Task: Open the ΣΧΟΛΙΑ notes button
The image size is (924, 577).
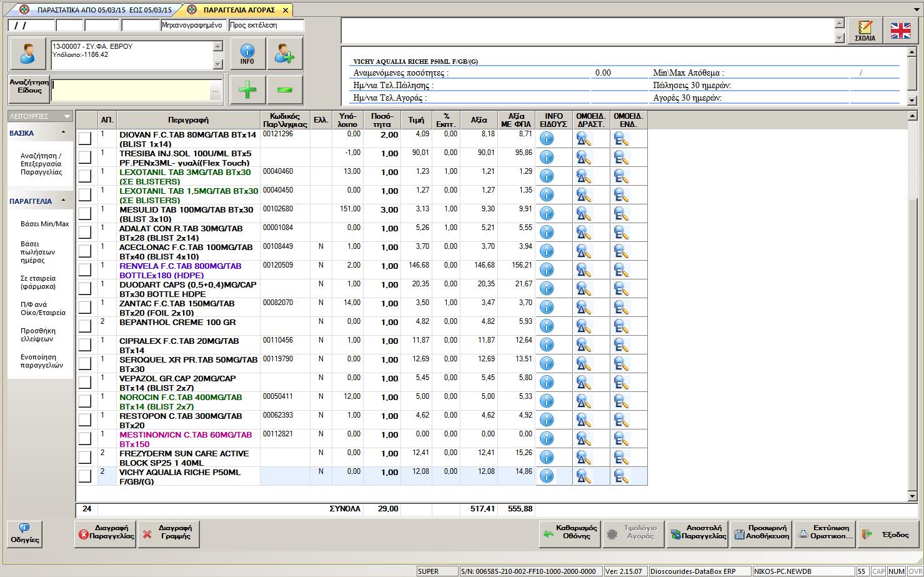Action: (x=865, y=31)
